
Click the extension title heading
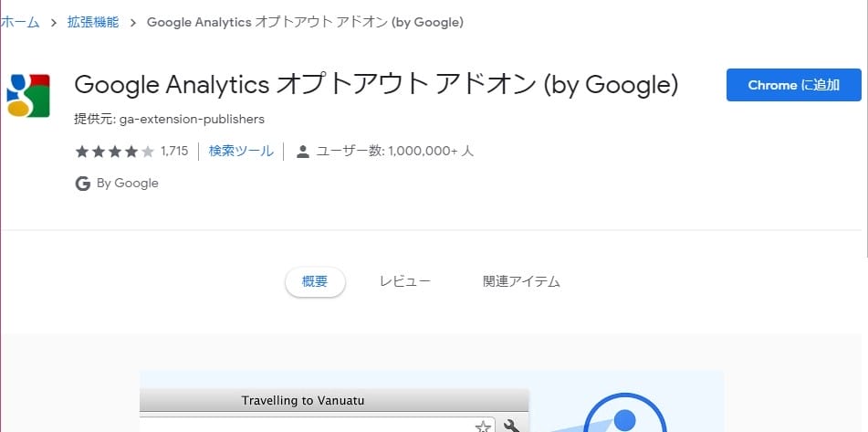pos(376,85)
